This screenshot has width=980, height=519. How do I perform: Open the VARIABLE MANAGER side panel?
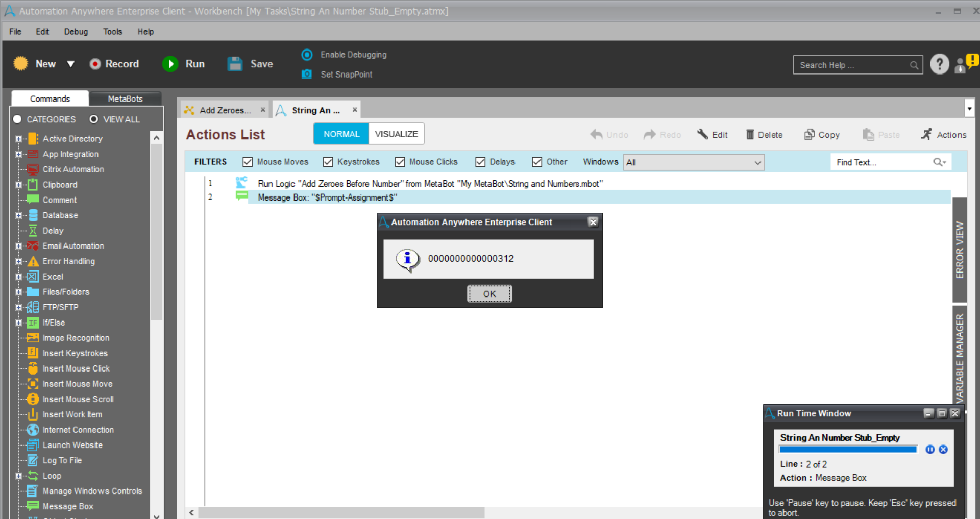pyautogui.click(x=960, y=358)
